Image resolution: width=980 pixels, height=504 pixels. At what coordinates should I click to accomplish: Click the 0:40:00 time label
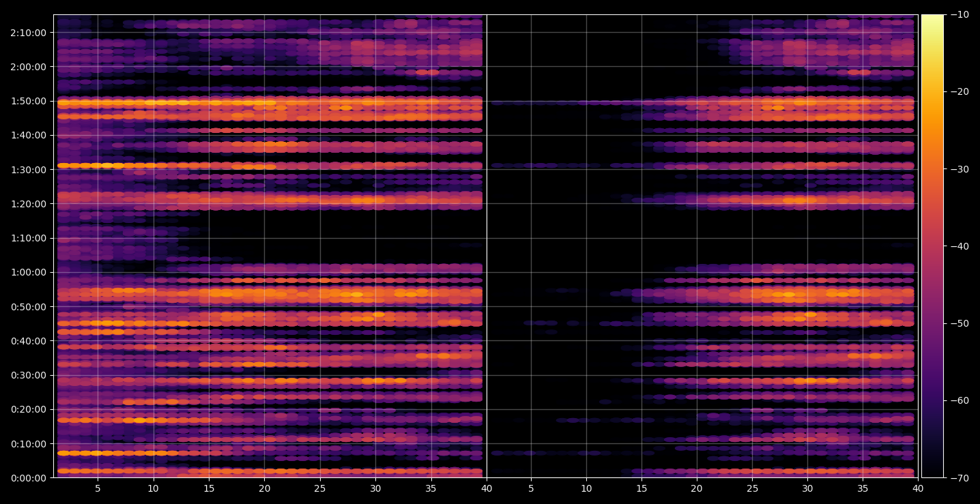(28, 341)
